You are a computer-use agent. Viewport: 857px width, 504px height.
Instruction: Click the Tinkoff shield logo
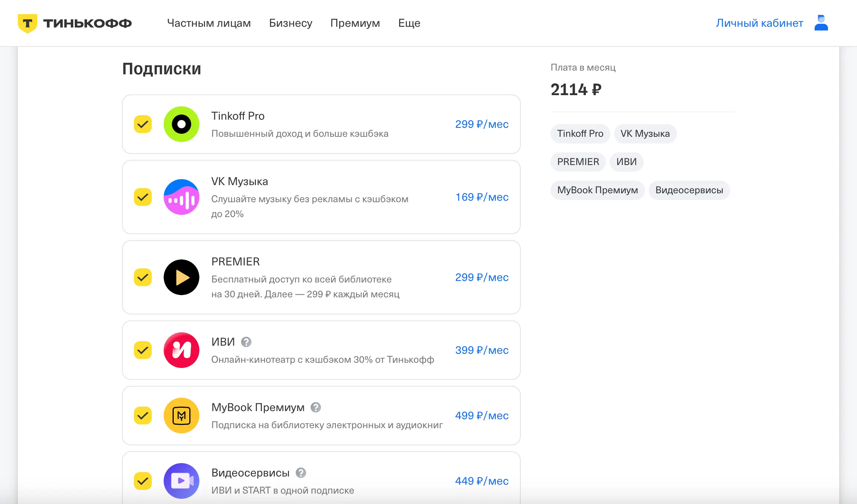tap(28, 23)
